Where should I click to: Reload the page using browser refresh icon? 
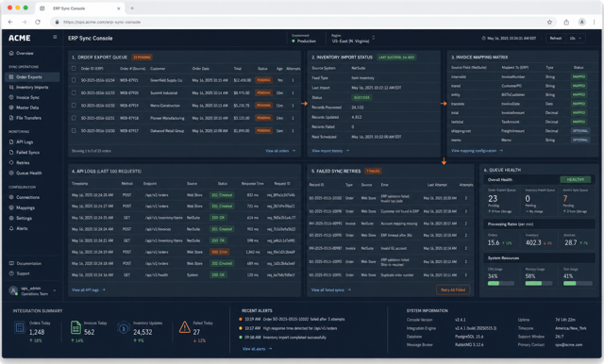[x=38, y=23]
